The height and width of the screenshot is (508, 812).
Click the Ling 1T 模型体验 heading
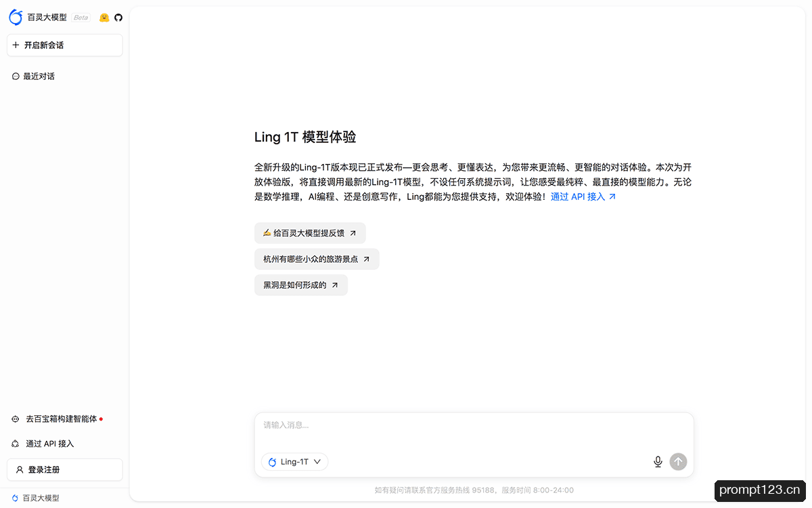[305, 137]
